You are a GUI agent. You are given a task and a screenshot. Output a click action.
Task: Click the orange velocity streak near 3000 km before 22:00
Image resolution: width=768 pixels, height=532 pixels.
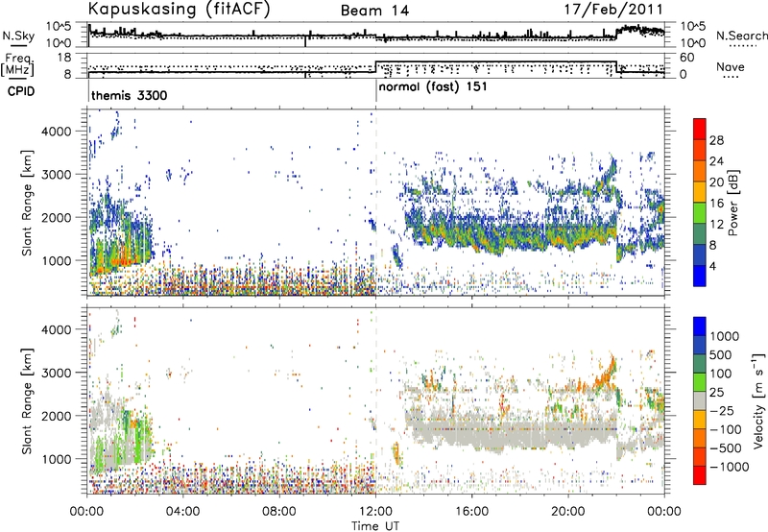(606, 373)
